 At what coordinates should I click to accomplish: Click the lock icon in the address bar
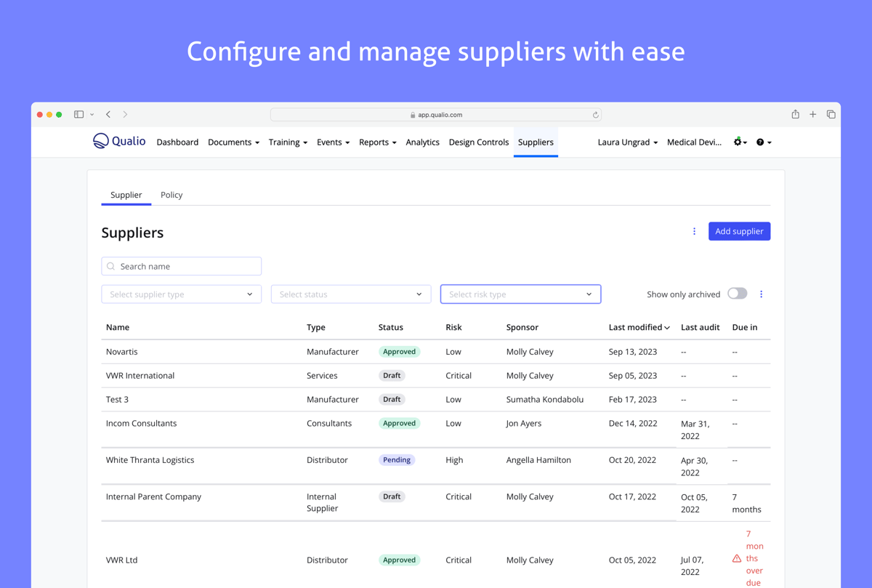coord(413,115)
